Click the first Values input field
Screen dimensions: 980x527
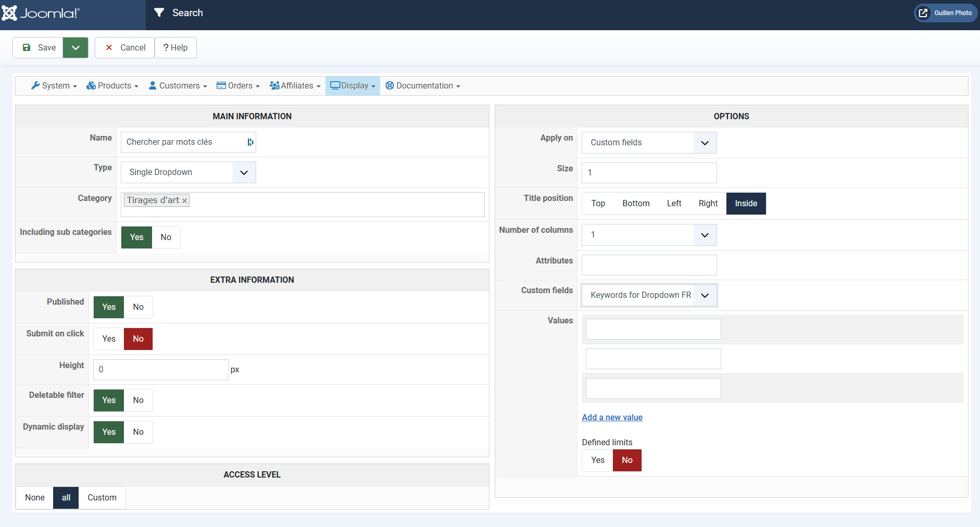tap(654, 329)
